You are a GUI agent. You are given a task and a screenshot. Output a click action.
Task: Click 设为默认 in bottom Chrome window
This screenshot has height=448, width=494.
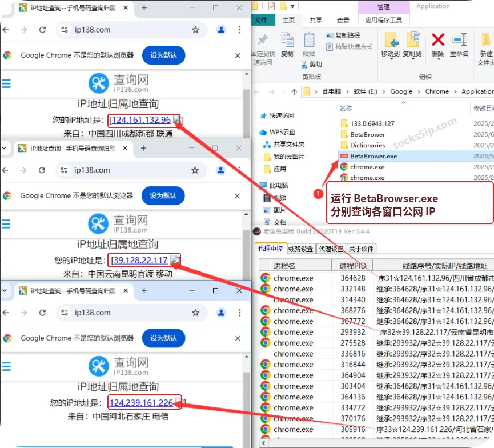163,338
